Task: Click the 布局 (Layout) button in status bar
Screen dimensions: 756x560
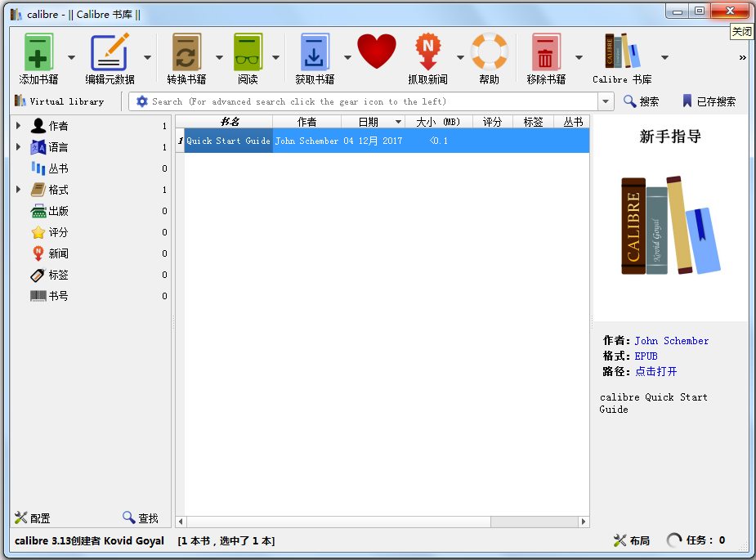Action: point(632,540)
